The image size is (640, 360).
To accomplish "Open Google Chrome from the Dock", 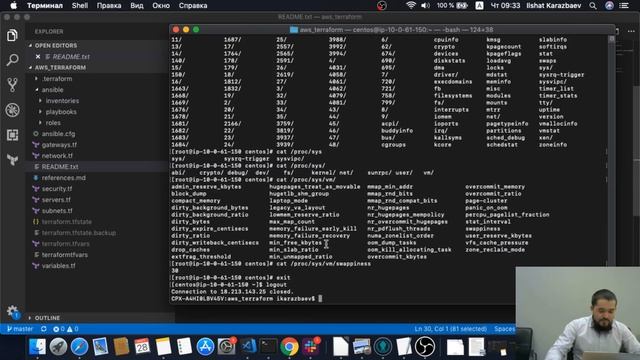I will click(x=289, y=347).
